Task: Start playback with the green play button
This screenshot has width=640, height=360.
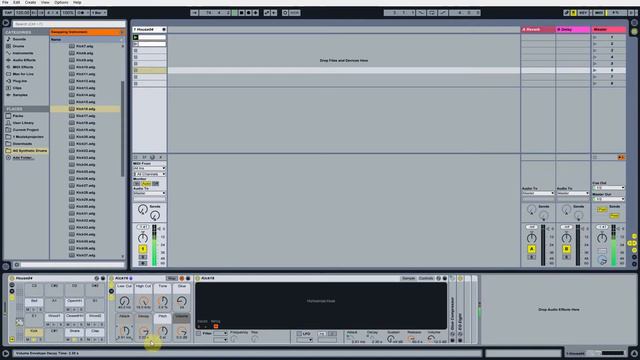Action: pyautogui.click(x=235, y=13)
